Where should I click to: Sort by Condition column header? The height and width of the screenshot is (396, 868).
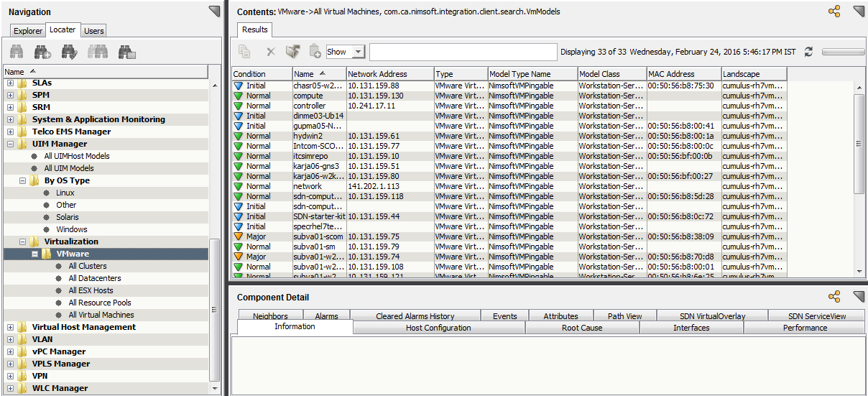262,74
